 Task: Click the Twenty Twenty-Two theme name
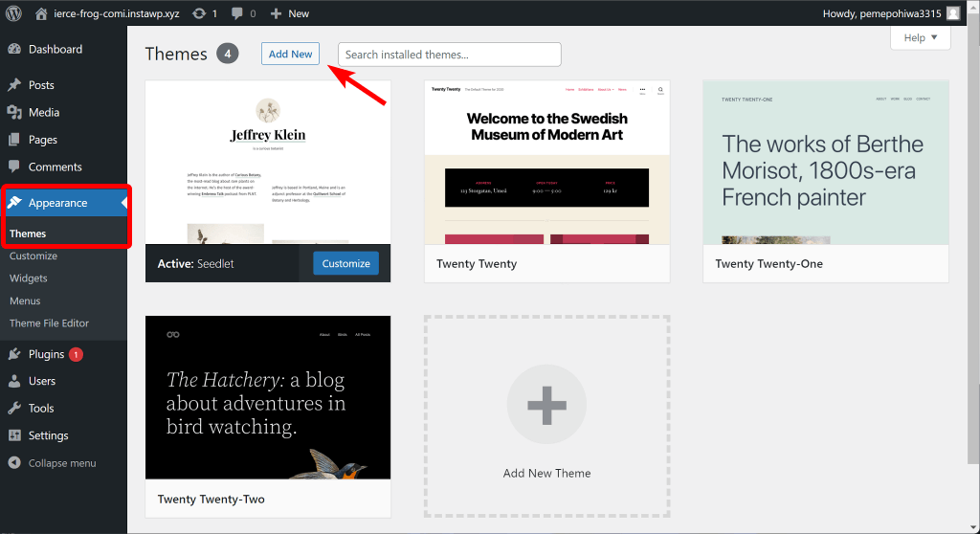coord(212,499)
